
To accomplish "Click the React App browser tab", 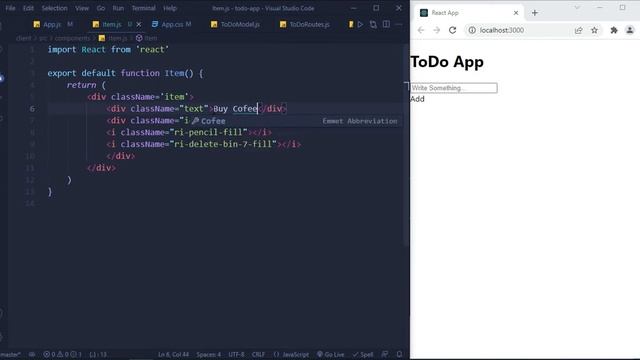I will [469, 13].
